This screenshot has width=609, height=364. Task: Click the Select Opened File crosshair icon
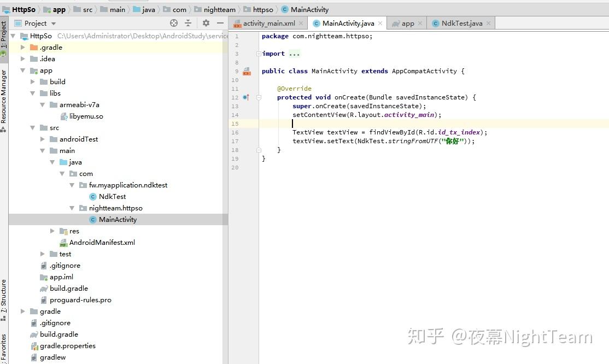point(173,23)
